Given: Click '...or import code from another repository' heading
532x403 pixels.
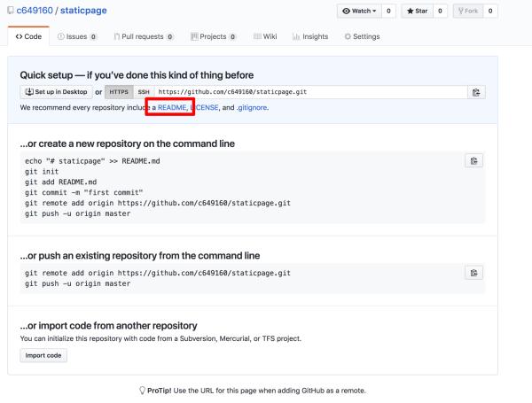Looking at the screenshot, I should 108,326.
